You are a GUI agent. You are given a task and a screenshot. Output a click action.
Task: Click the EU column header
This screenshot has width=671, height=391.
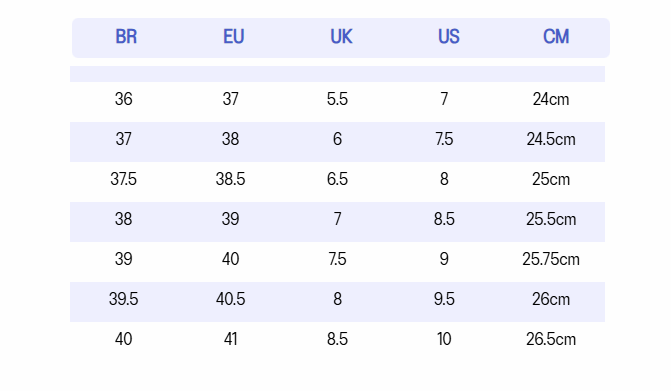point(234,37)
